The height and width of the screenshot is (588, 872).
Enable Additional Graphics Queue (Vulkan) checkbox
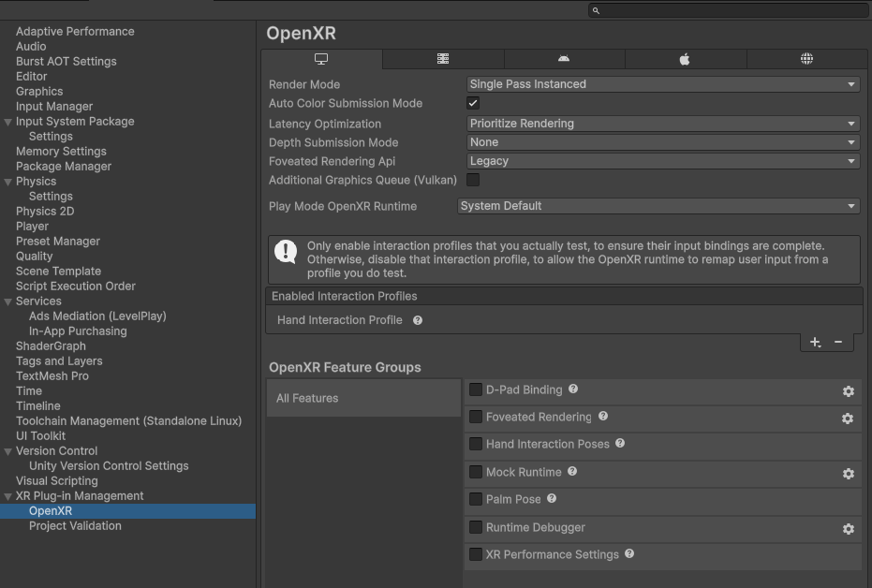click(473, 180)
